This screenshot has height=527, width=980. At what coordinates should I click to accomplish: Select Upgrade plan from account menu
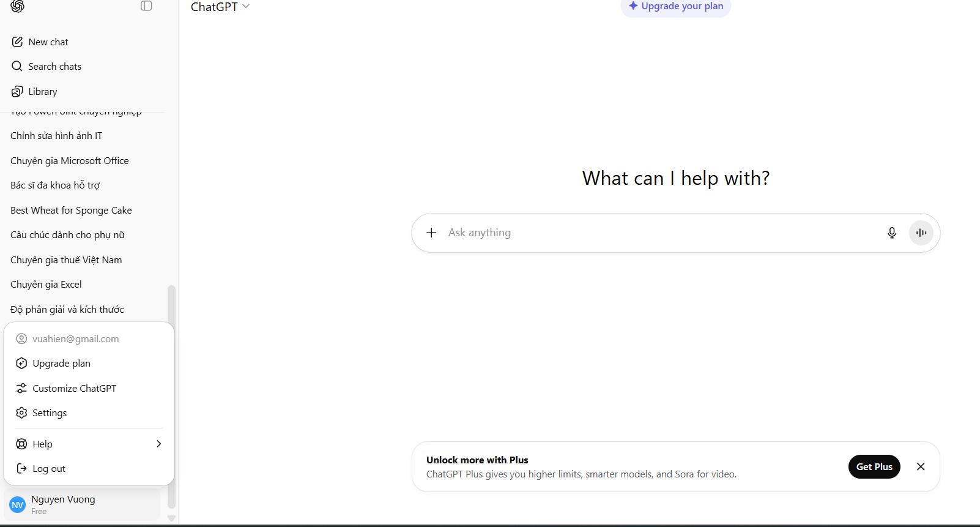pos(89,364)
